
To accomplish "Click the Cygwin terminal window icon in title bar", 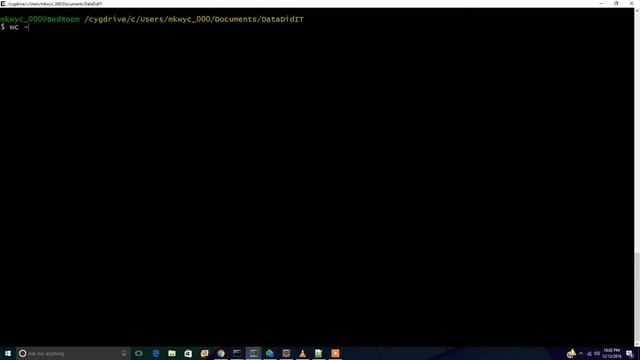I will click(3, 4).
